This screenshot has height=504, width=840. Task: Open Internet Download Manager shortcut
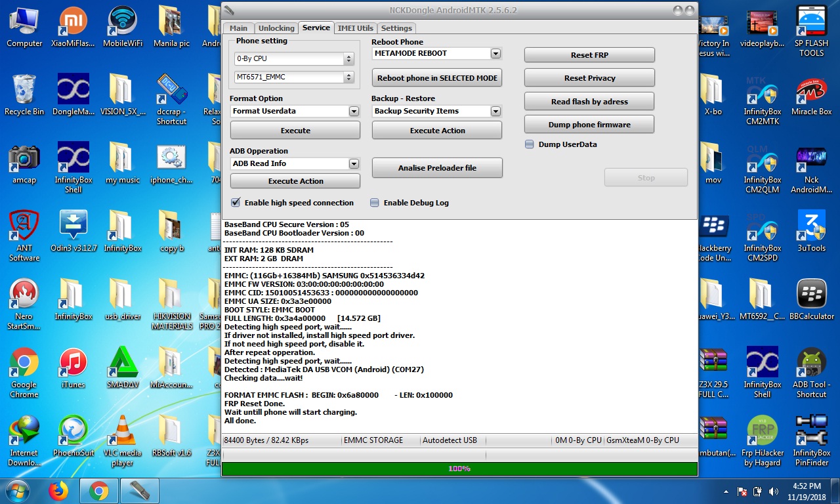tap(24, 442)
